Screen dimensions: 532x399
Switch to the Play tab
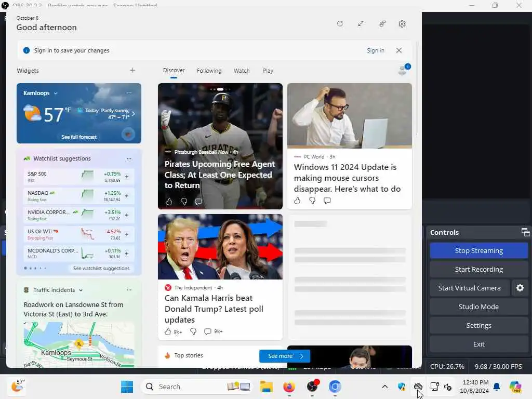(268, 71)
